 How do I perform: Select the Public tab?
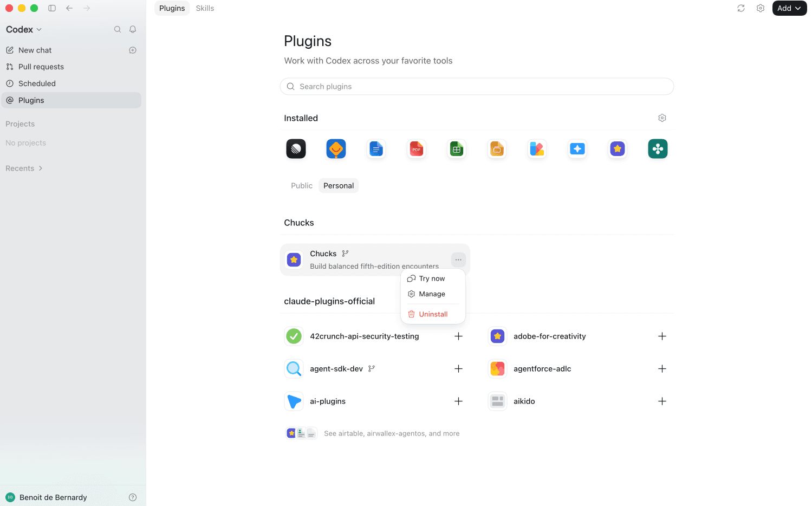(x=302, y=186)
